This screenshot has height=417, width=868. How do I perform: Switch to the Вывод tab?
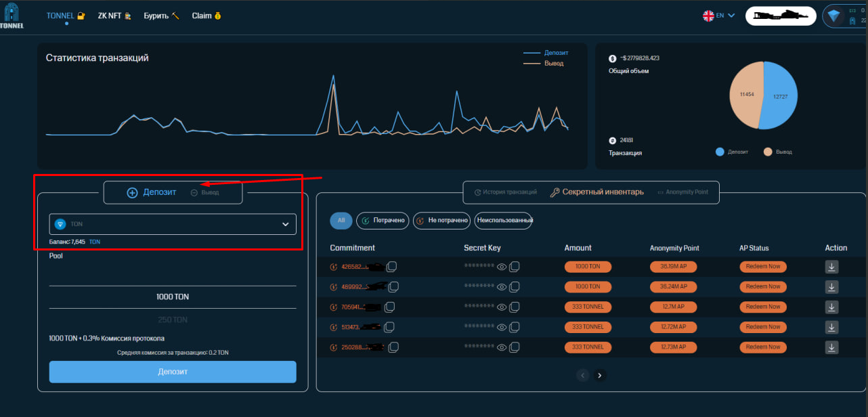pos(206,192)
